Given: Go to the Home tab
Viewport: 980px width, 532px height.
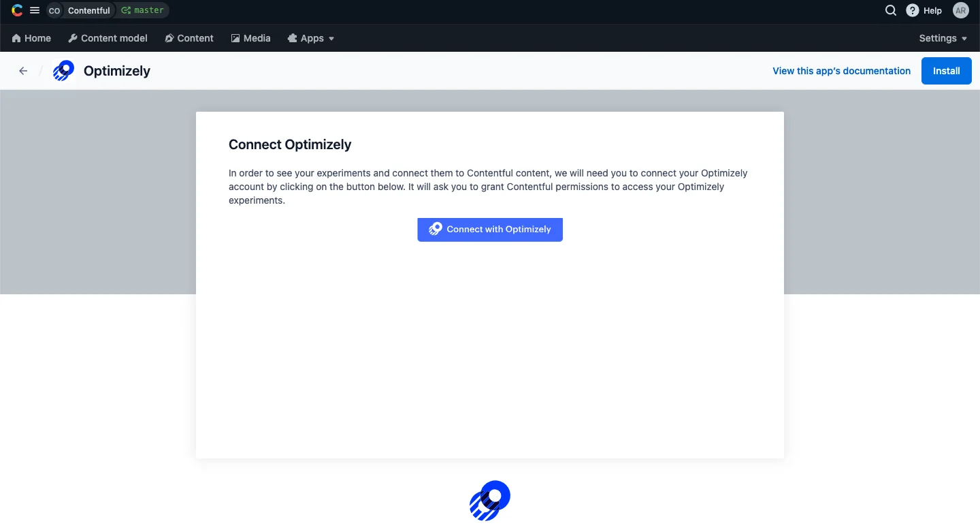Looking at the screenshot, I should click(x=31, y=38).
